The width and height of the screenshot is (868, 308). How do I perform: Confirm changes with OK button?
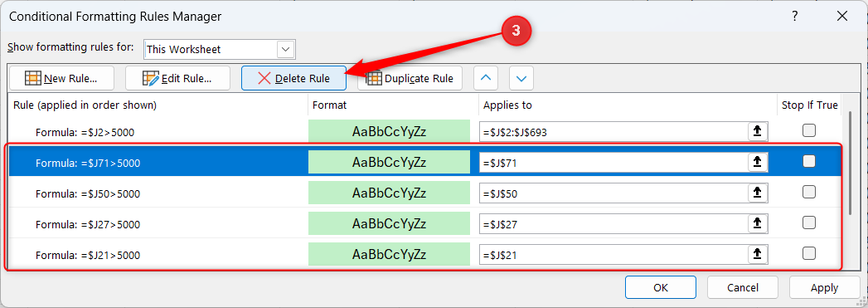pos(661,287)
